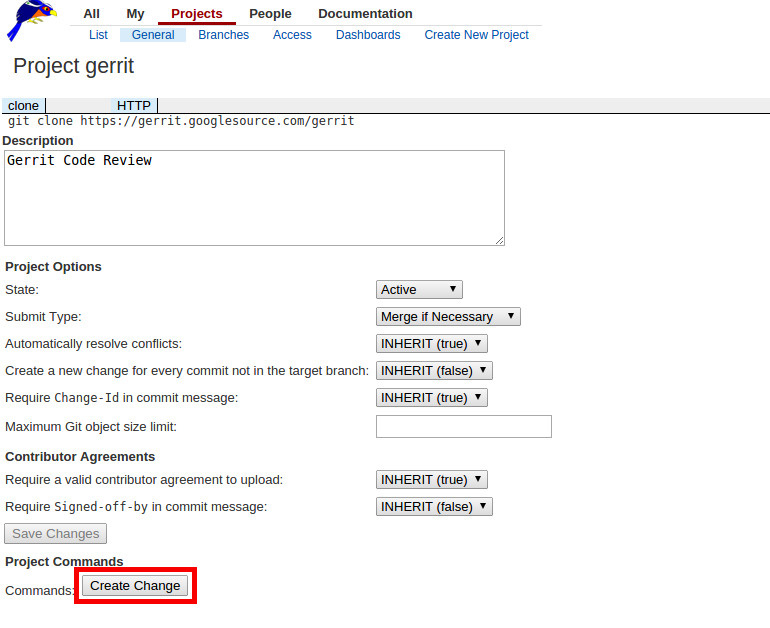Open the All top menu
The image size is (770, 628).
pos(91,14)
